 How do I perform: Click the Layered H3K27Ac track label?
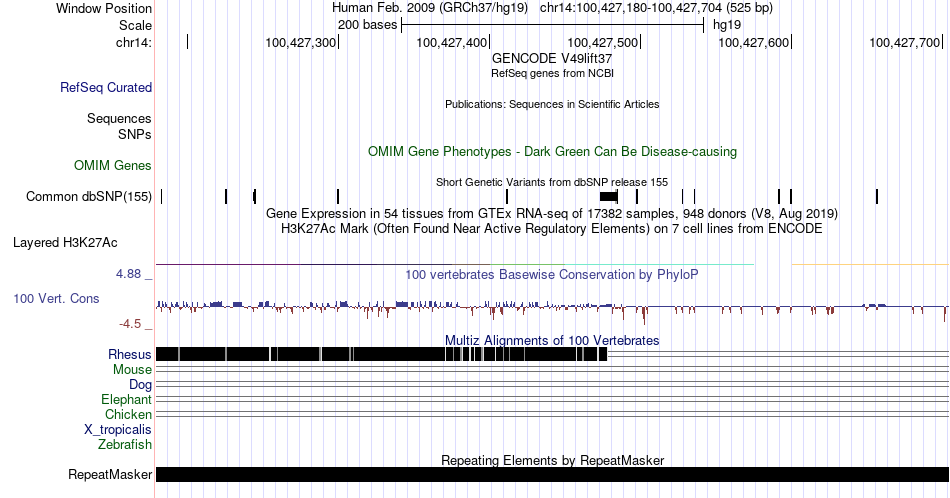click(x=65, y=243)
